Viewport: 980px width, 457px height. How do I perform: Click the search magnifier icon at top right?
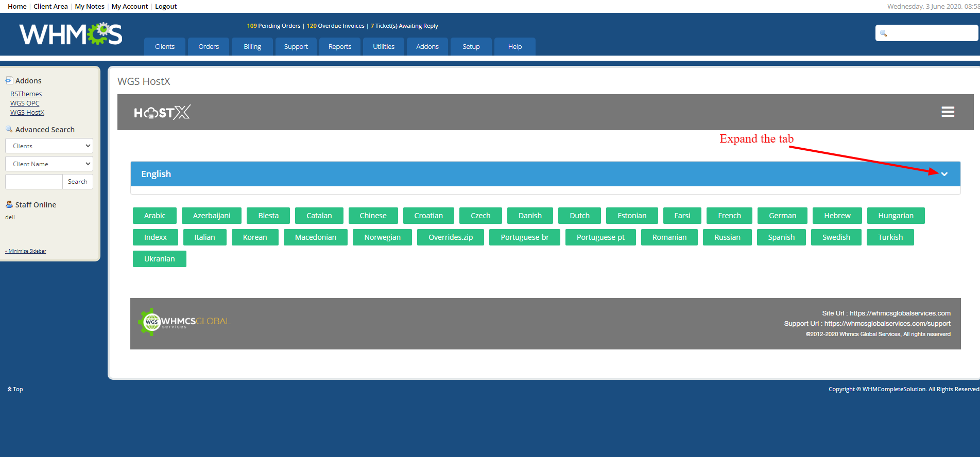tap(884, 33)
